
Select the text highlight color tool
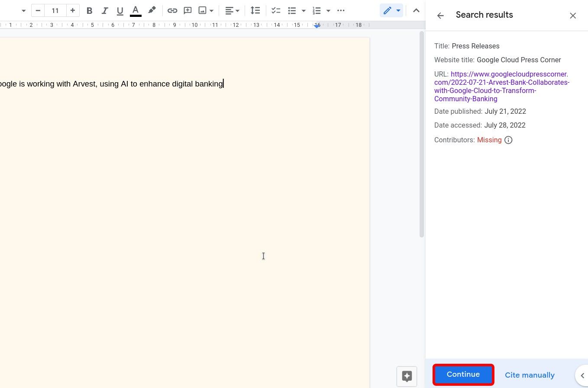pyautogui.click(x=152, y=10)
